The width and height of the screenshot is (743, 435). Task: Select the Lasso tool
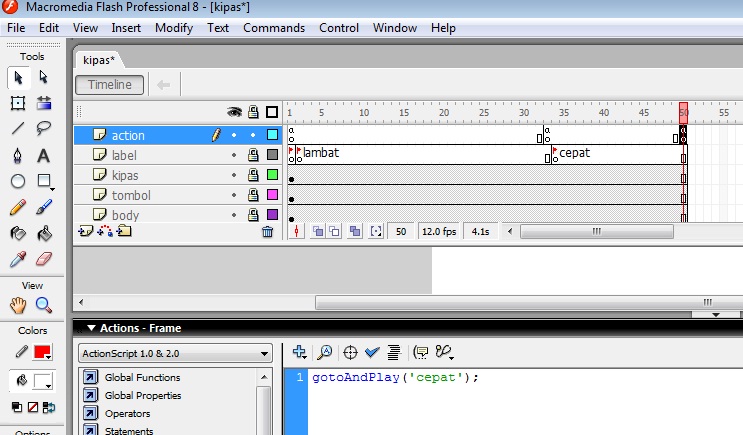(44, 128)
